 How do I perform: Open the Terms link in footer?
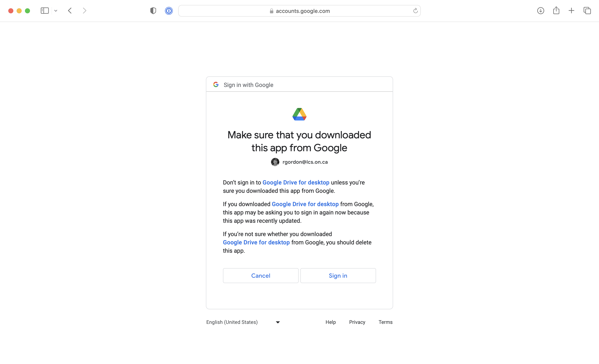point(385,322)
